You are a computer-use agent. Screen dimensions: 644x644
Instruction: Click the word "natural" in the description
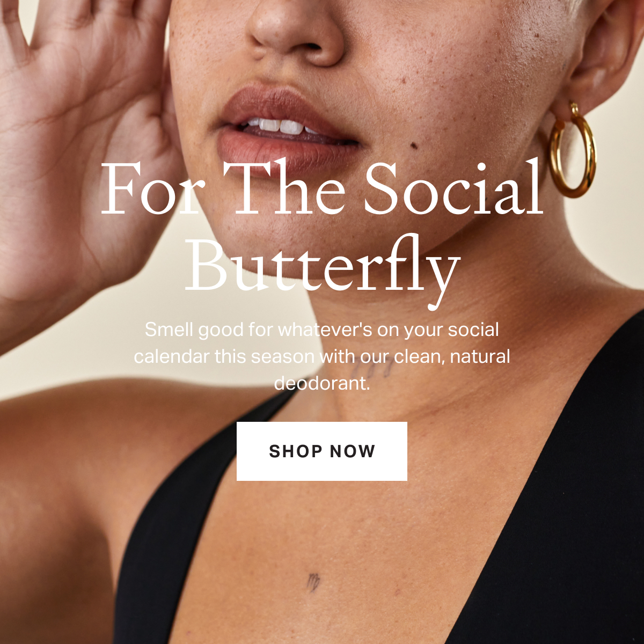480,356
